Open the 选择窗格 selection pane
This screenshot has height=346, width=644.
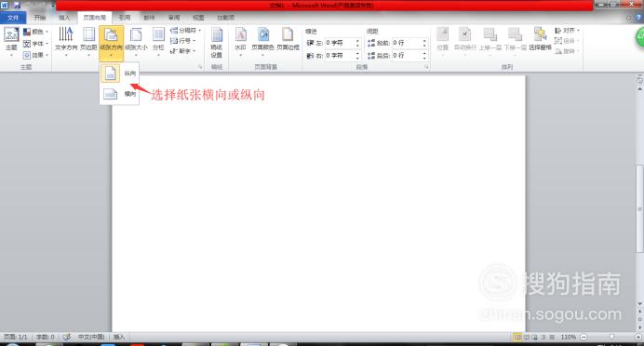tap(540, 39)
